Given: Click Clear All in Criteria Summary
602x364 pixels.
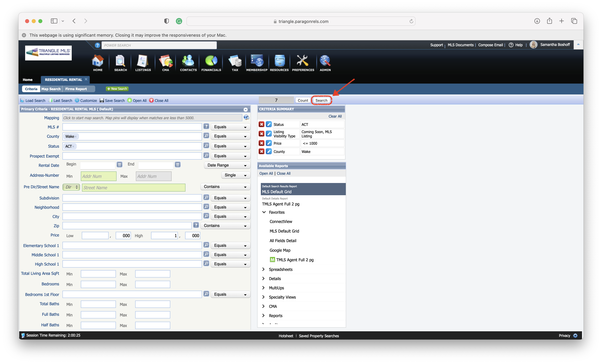Looking at the screenshot, I should 335,116.
